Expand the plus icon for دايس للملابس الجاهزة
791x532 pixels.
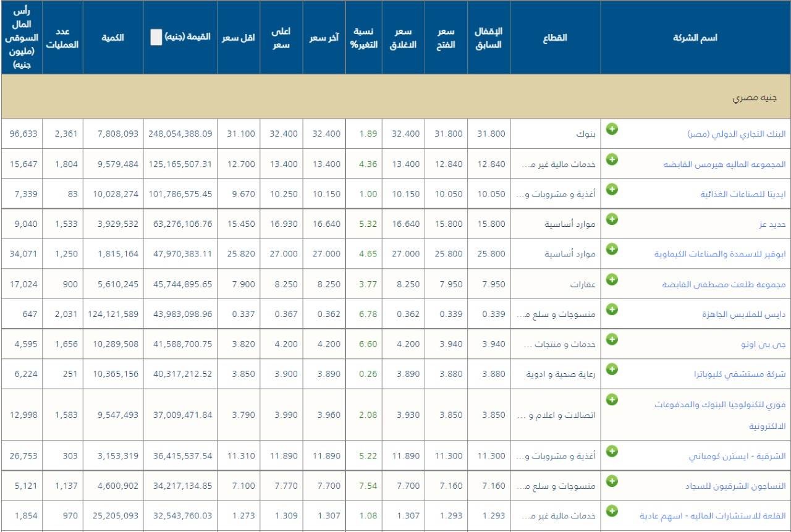coord(612,308)
